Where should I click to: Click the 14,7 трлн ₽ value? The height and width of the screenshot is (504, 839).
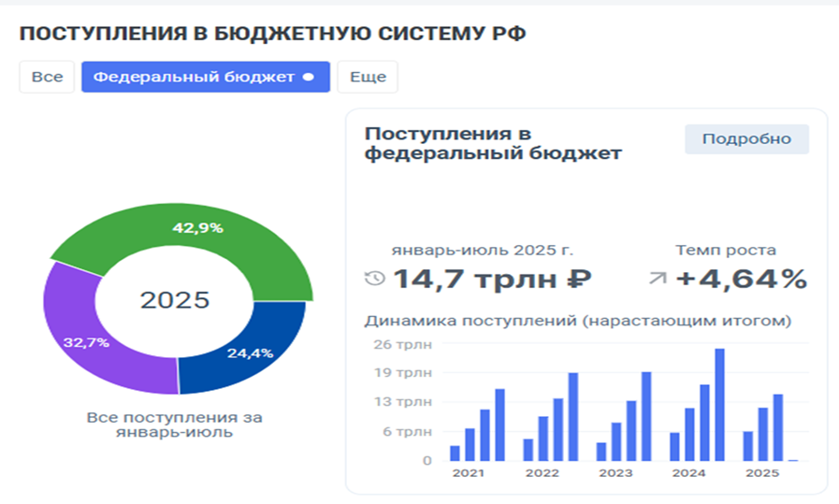click(x=491, y=279)
